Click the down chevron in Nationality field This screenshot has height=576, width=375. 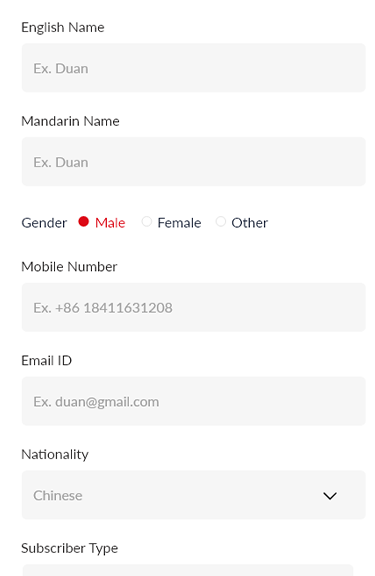329,496
